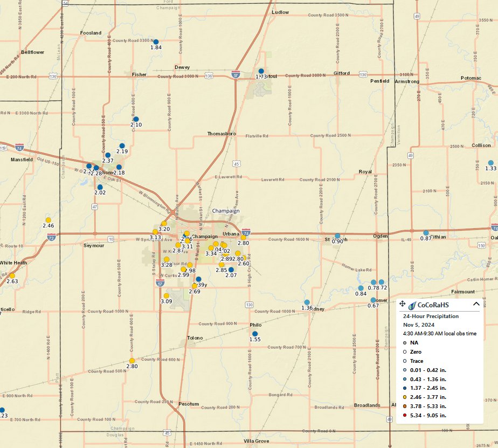Open the 2.37 station marker
The width and height of the screenshot is (498, 448).
108,155
